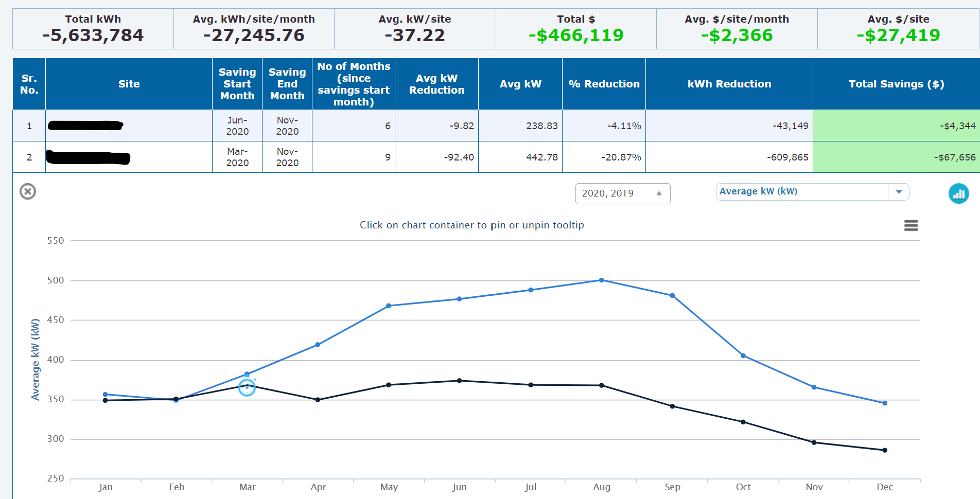
Task: Click the Average kW (kW) metric field
Action: click(802, 191)
